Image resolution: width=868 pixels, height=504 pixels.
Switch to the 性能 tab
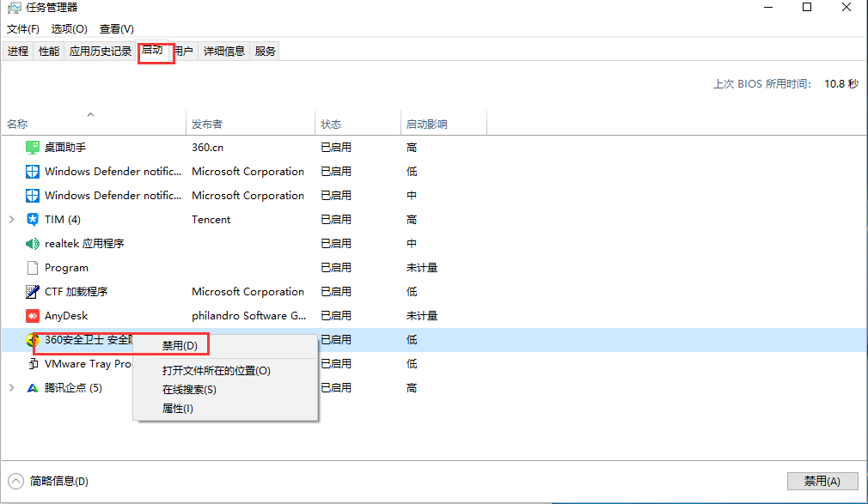pyautogui.click(x=48, y=50)
